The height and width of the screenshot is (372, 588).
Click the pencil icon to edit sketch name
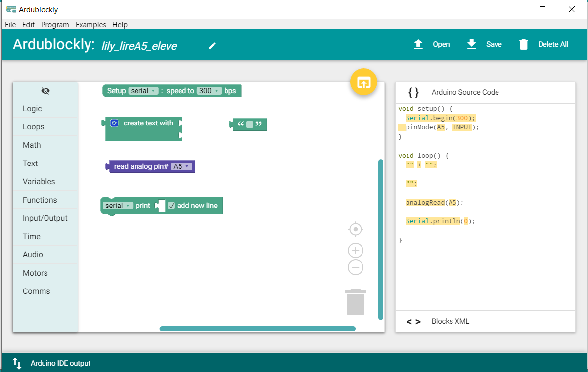(x=212, y=46)
